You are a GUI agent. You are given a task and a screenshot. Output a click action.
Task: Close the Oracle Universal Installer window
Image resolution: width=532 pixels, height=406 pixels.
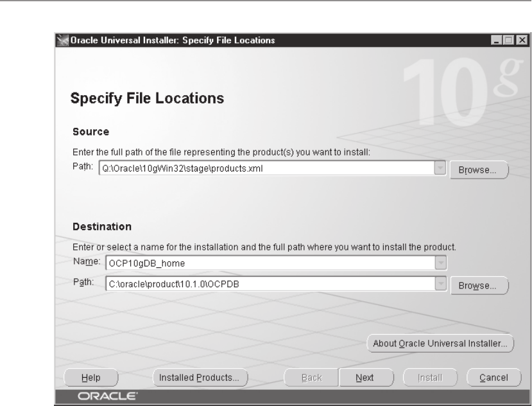[522, 40]
